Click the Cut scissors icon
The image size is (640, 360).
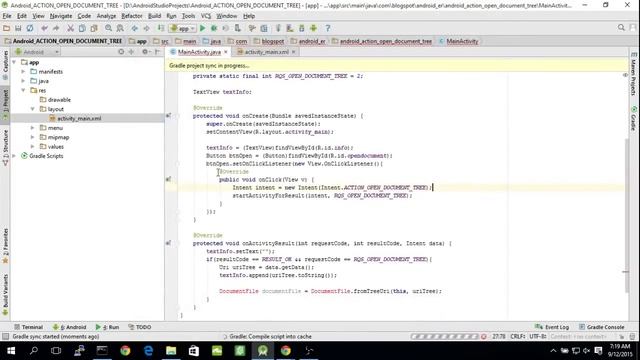click(x=70, y=28)
